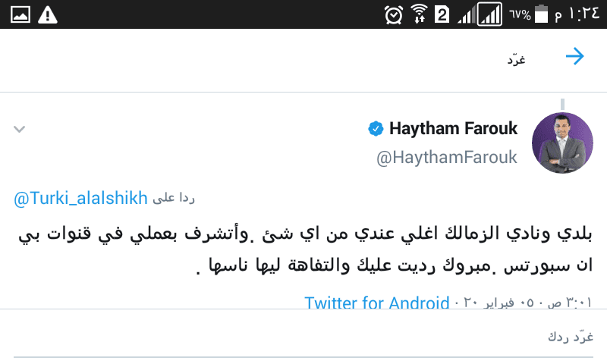Tap the battery icon in status bar
607x364 pixels.
coord(541,14)
